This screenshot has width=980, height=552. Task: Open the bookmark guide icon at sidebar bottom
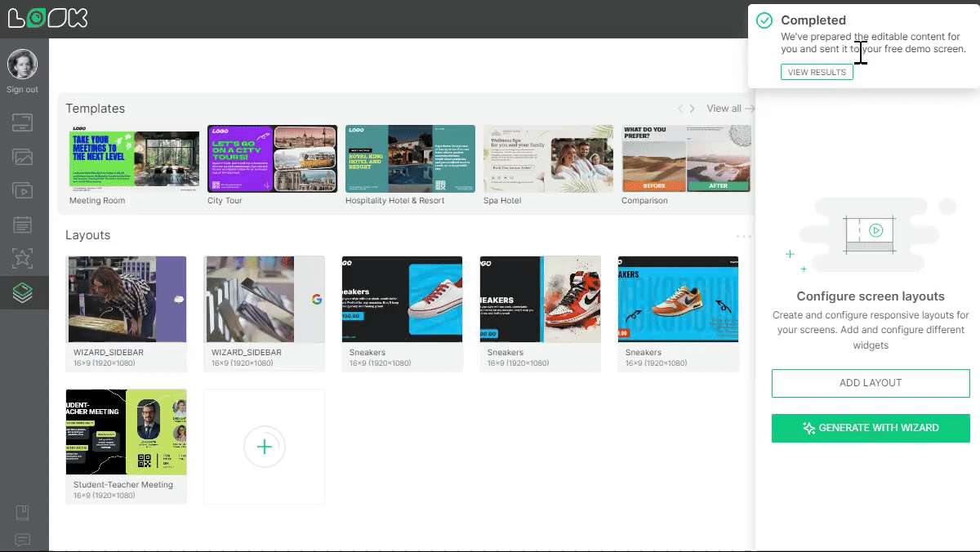point(23,513)
